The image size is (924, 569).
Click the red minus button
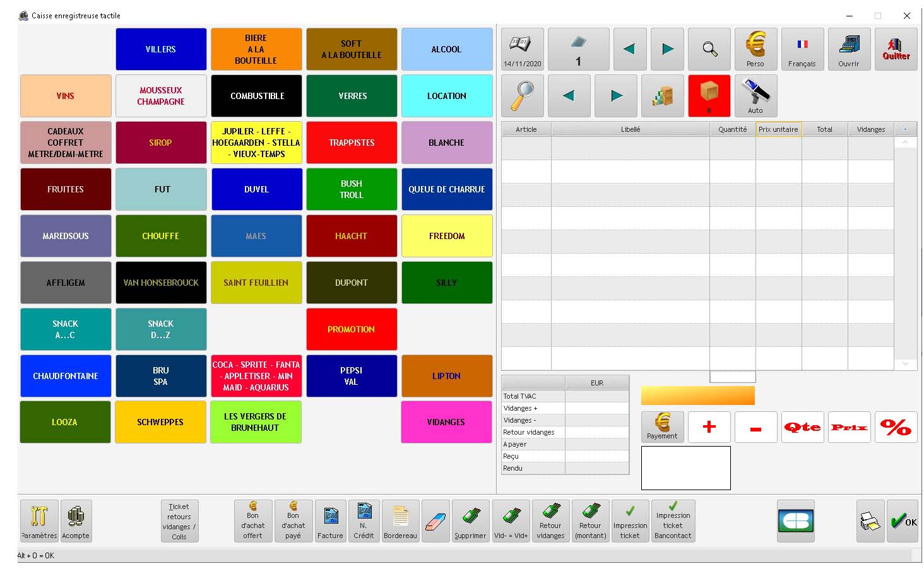pyautogui.click(x=755, y=427)
